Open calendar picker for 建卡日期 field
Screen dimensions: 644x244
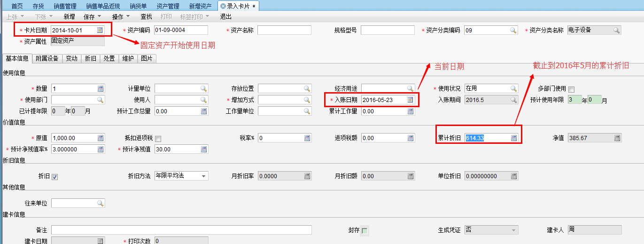pyautogui.click(x=101, y=241)
